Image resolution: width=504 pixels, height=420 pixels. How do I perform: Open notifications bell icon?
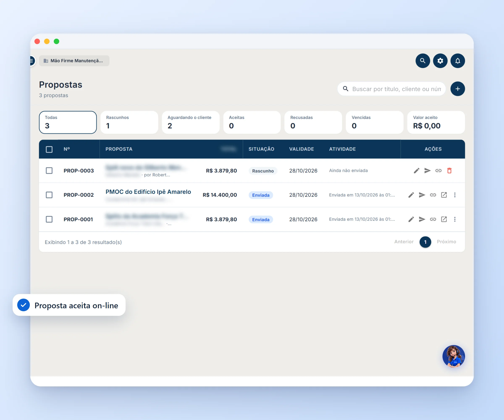458,61
